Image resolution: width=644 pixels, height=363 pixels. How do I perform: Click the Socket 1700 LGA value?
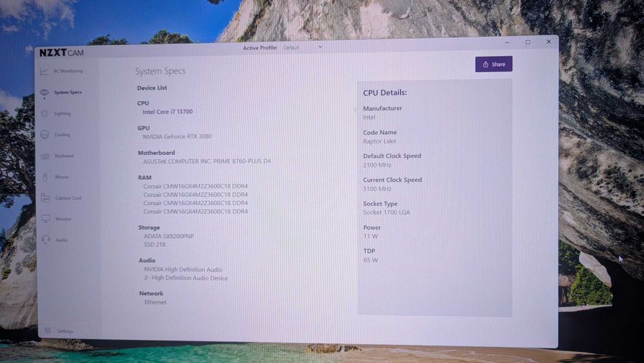(x=386, y=213)
